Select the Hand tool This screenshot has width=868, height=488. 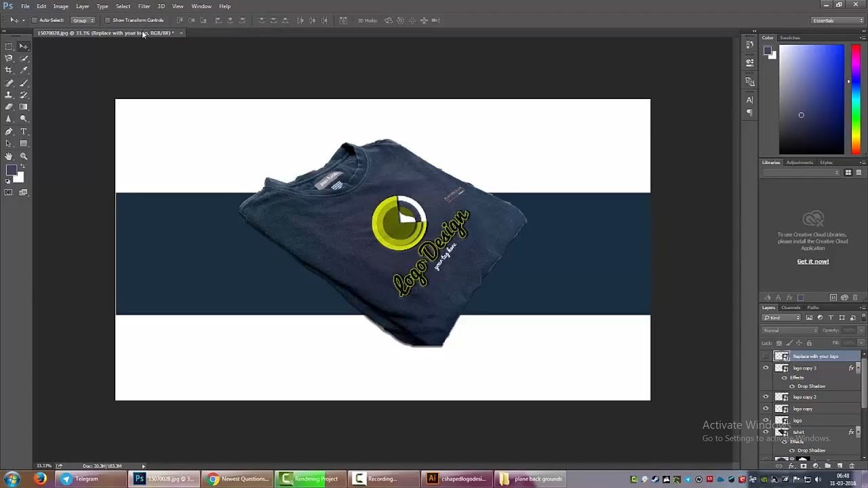click(9, 156)
